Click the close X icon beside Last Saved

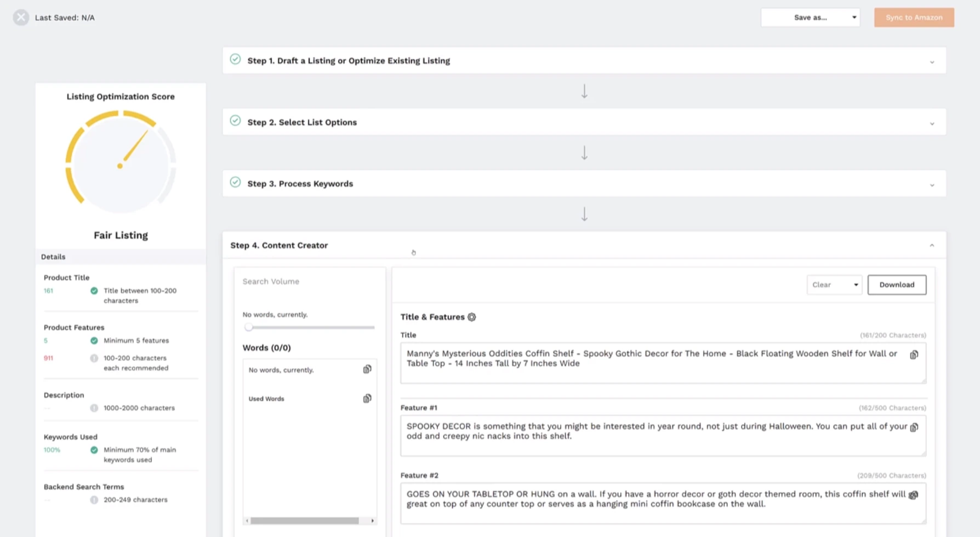[x=21, y=18]
